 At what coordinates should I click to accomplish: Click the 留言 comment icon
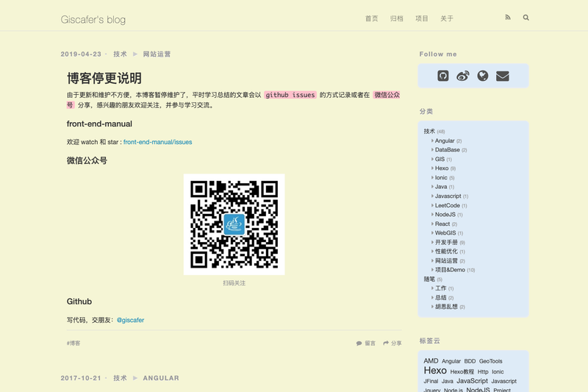tap(359, 343)
